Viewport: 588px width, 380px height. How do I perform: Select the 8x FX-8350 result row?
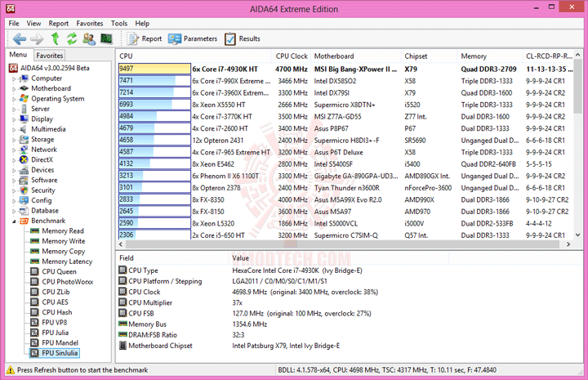click(345, 199)
